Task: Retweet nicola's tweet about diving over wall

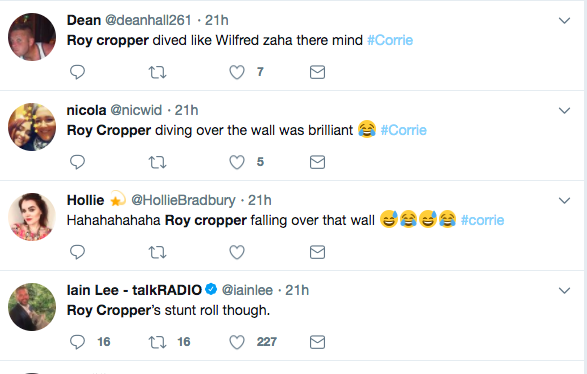Action: pyautogui.click(x=157, y=162)
